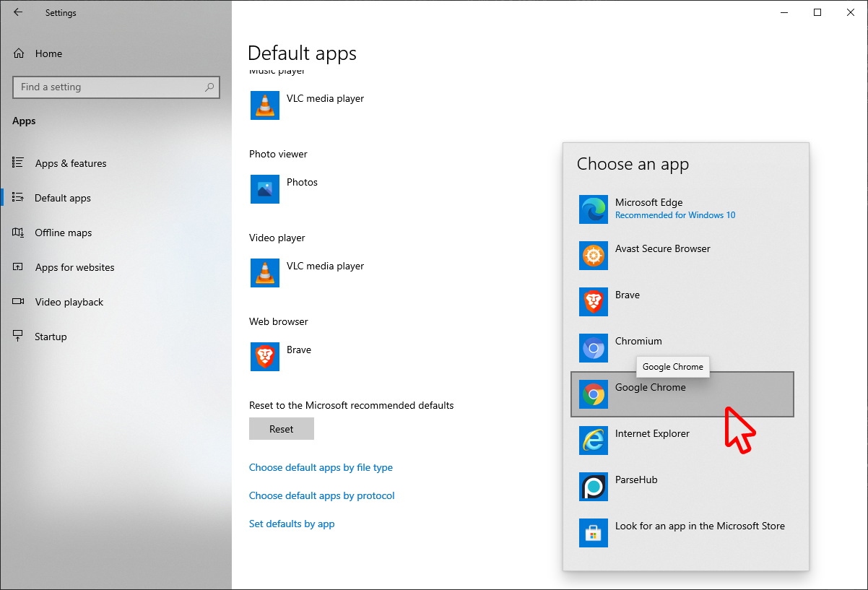Pick Chromium as the default browser
The width and height of the screenshot is (868, 590).
click(682, 348)
